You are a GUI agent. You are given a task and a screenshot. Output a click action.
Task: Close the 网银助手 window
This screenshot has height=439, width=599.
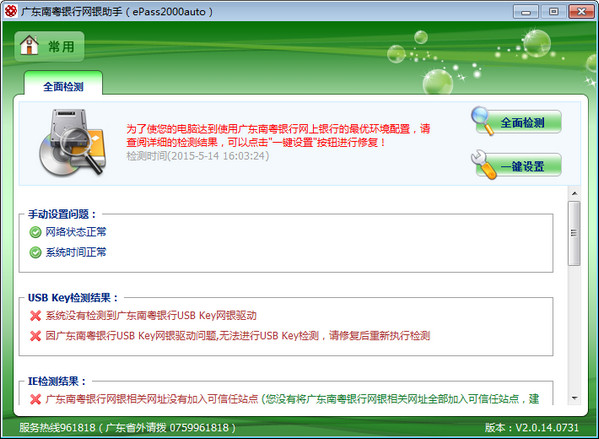581,12
